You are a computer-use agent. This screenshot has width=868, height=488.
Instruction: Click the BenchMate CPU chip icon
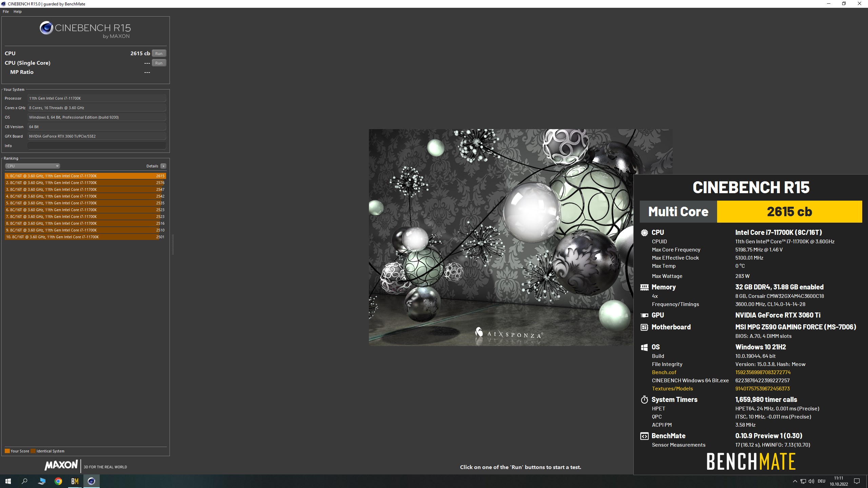pyautogui.click(x=644, y=233)
